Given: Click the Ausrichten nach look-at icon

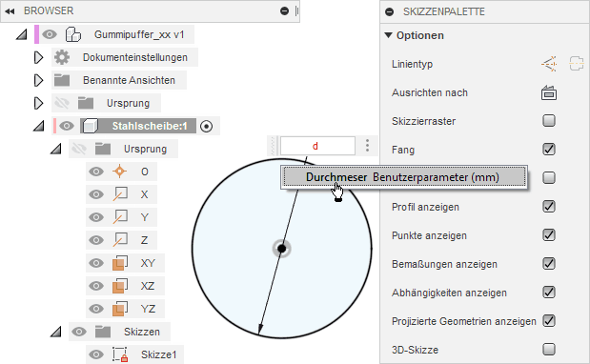Looking at the screenshot, I should point(549,92).
